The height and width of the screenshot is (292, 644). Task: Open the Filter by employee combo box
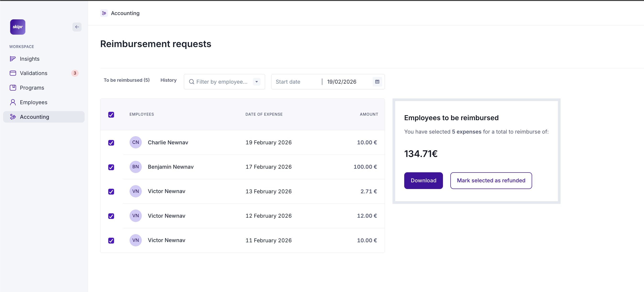click(x=221, y=82)
